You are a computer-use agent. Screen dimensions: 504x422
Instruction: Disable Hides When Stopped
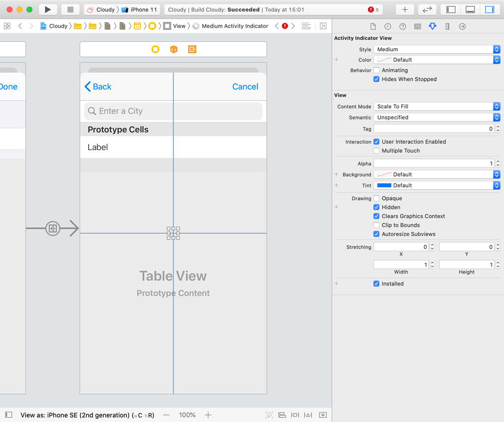tap(377, 79)
